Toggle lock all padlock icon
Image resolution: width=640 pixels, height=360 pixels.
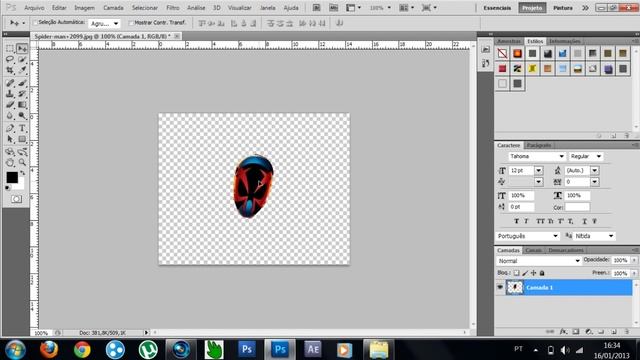tap(542, 273)
